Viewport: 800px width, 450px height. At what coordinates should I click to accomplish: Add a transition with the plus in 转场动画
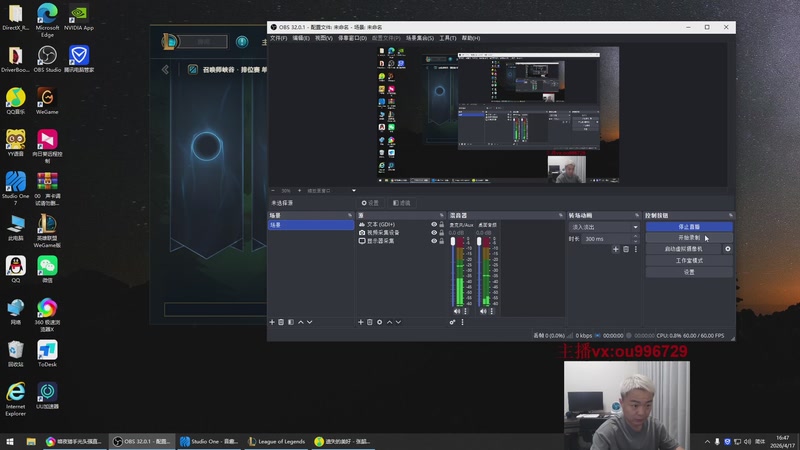[616, 249]
